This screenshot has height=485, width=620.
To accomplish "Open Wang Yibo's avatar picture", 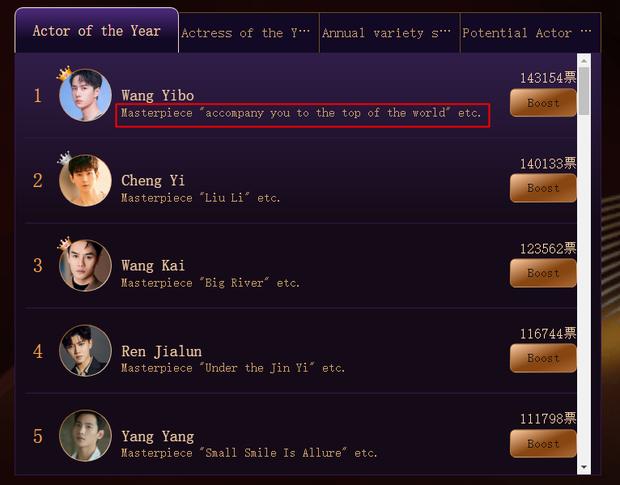I will pos(85,95).
